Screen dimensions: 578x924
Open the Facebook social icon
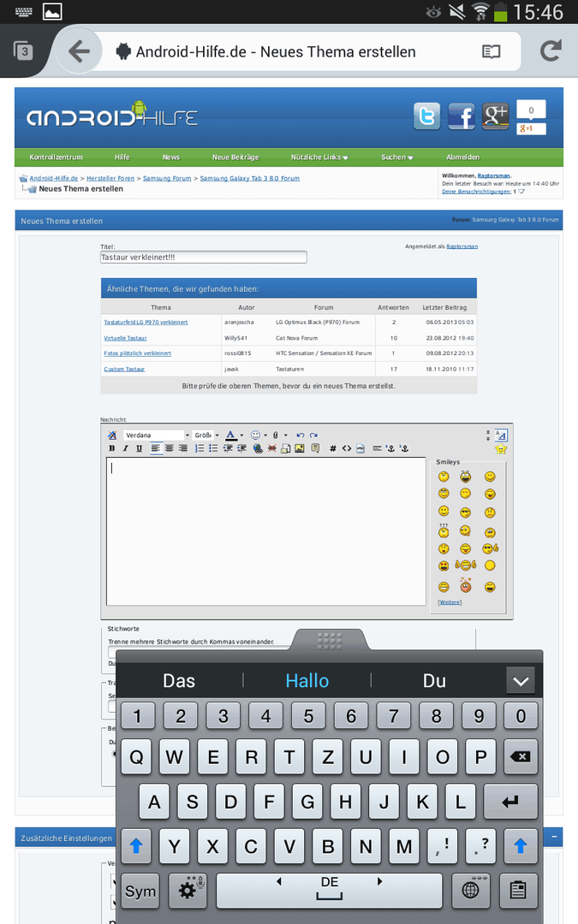click(x=461, y=116)
